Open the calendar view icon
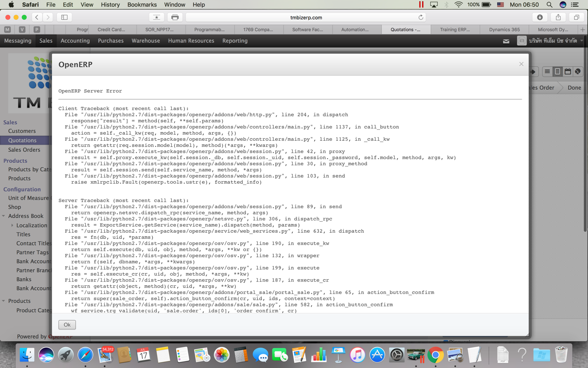This screenshot has width=588, height=368. [567, 71]
